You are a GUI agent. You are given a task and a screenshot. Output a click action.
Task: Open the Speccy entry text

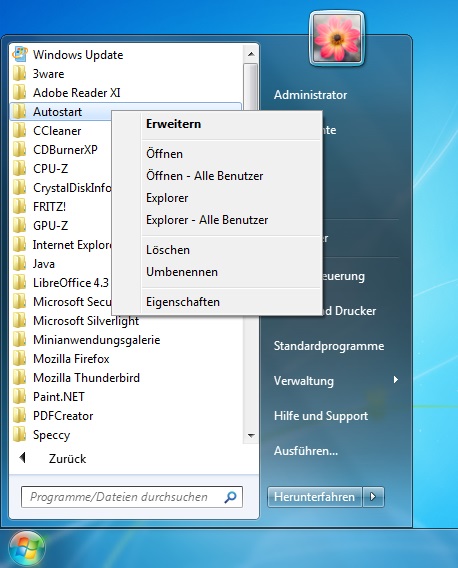pos(51,435)
